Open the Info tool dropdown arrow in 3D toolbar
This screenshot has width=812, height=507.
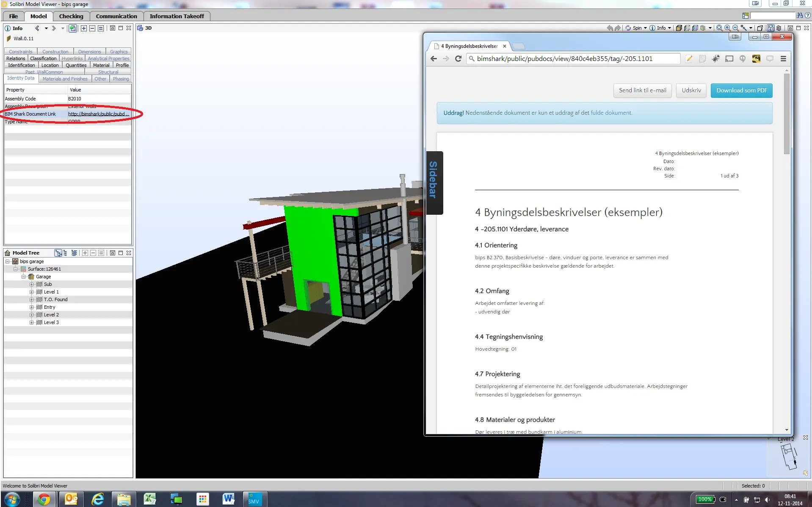pos(669,28)
